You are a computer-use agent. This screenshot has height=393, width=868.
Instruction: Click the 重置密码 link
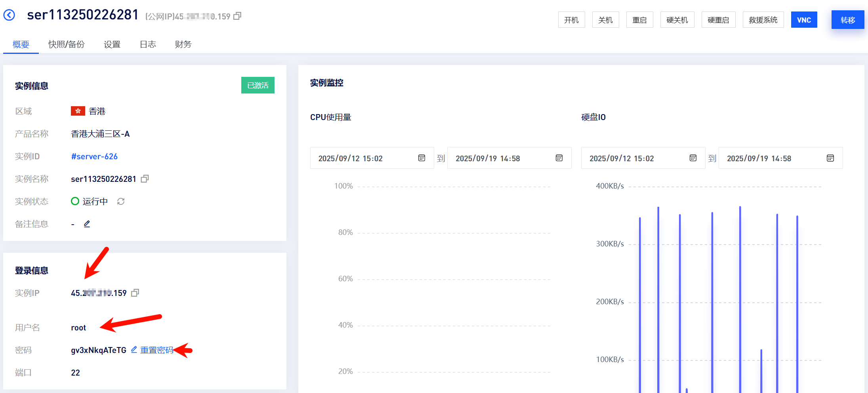pyautogui.click(x=156, y=350)
